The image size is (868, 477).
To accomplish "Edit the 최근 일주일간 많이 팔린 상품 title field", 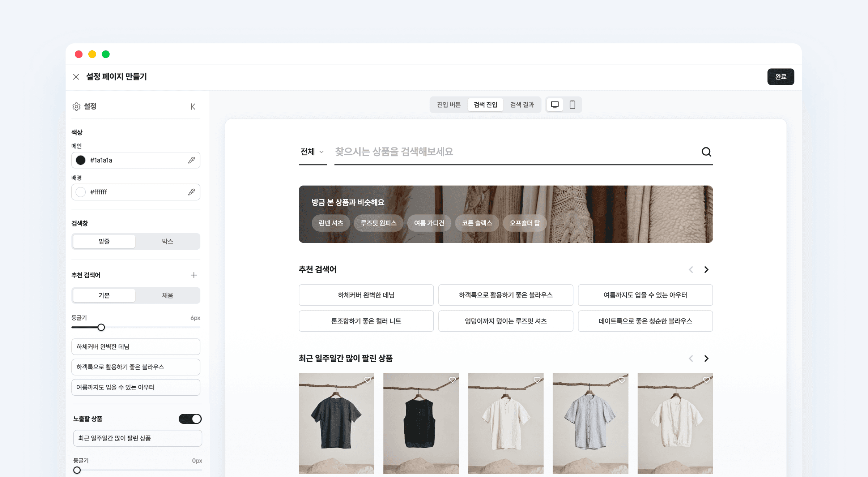I will point(137,438).
